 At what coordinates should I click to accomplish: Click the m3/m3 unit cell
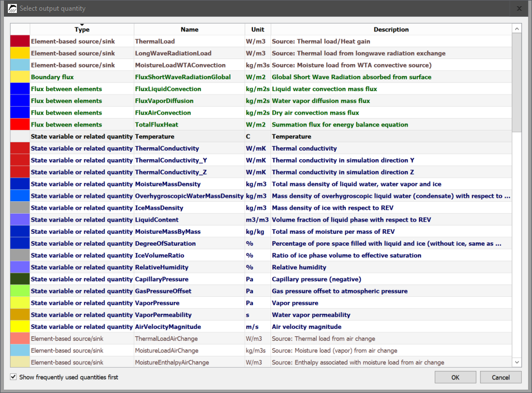[x=258, y=219]
